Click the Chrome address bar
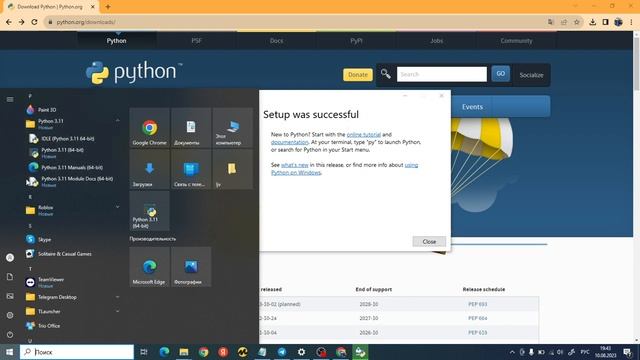The height and width of the screenshot is (360, 640). 294,22
